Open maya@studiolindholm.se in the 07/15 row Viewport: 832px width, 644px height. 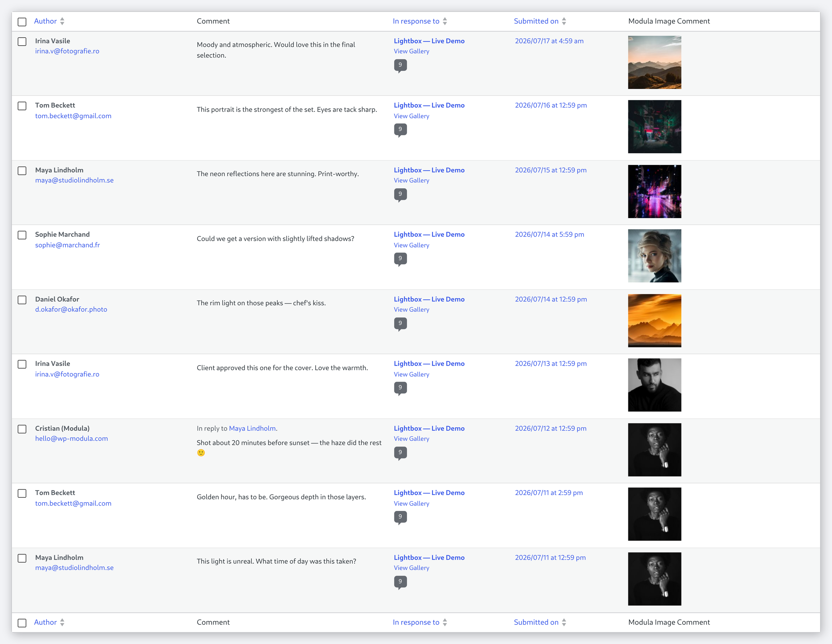coord(74,180)
